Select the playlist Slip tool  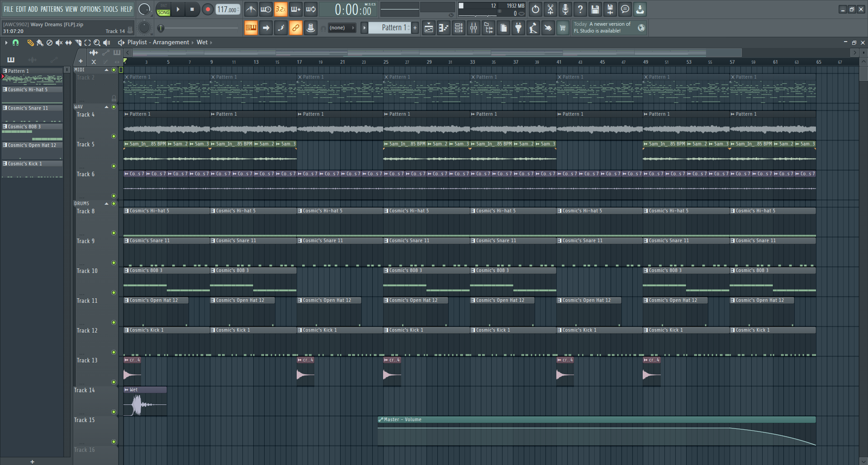(x=68, y=42)
